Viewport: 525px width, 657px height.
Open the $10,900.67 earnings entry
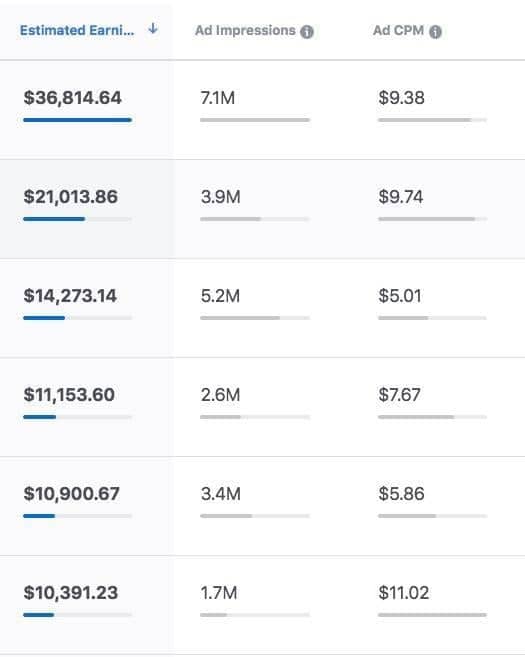click(72, 494)
